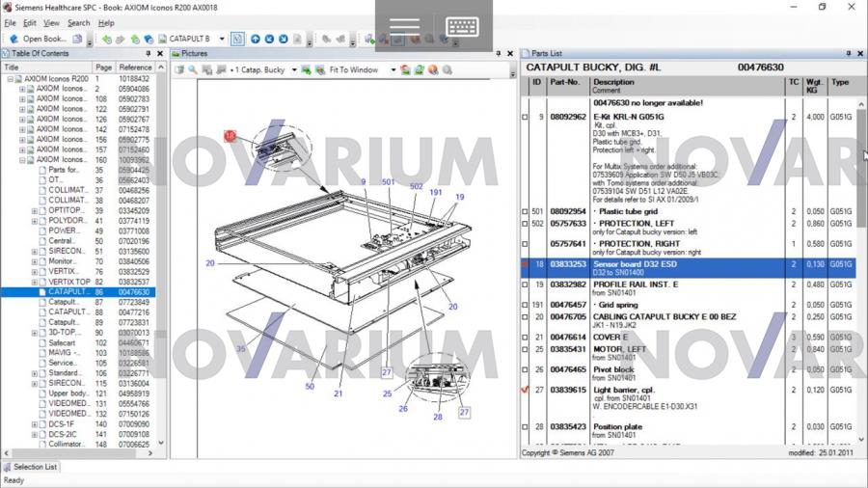Select the Safecart entry in the tree
868x488 pixels.
[62, 342]
